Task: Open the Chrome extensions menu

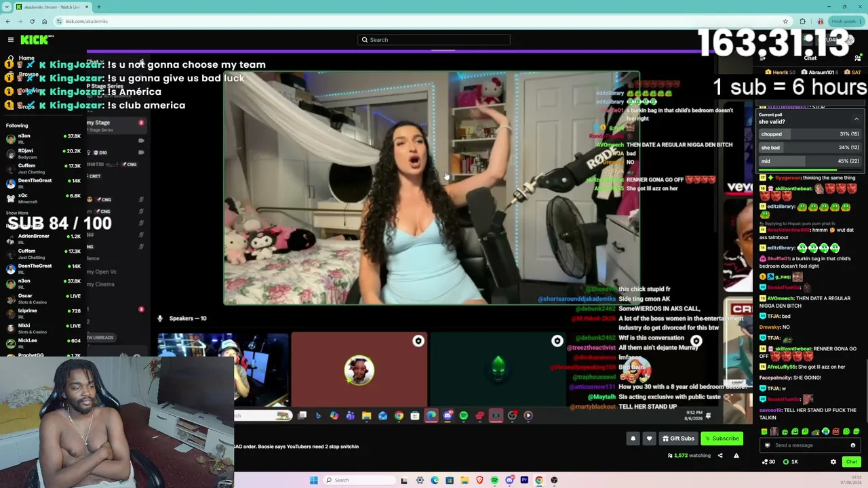Action: click(802, 21)
